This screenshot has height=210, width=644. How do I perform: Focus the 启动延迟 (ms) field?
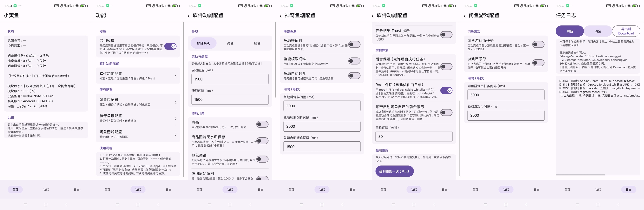230,79
